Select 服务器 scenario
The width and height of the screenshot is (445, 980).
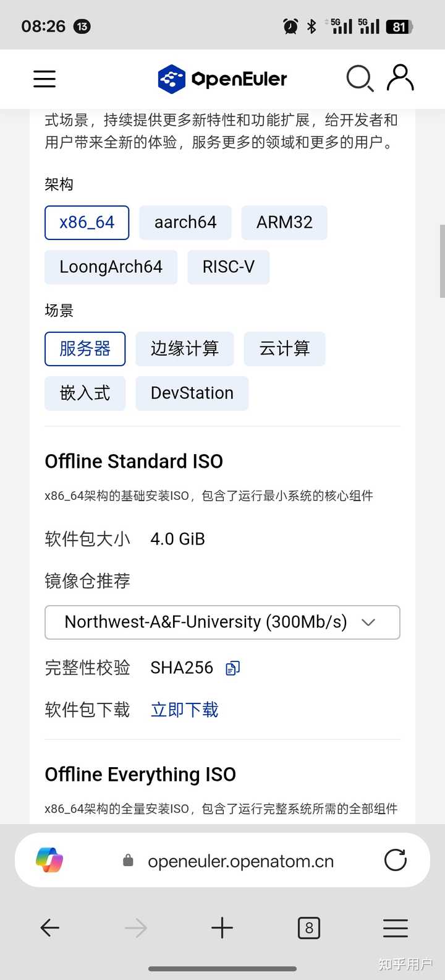[x=85, y=349]
